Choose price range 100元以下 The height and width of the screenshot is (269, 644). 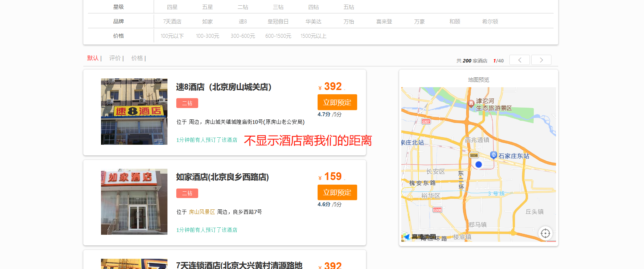[x=172, y=36]
